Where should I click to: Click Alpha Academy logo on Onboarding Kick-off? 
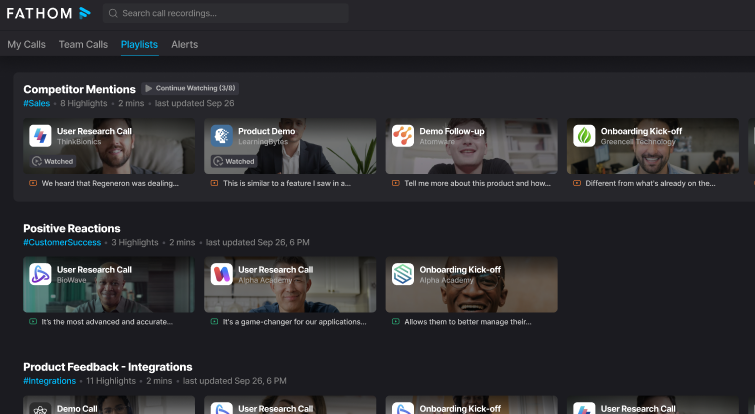(403, 274)
